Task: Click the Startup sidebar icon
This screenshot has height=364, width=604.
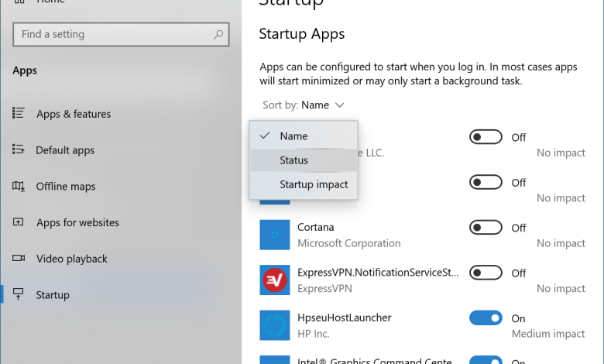Action: click(x=18, y=294)
